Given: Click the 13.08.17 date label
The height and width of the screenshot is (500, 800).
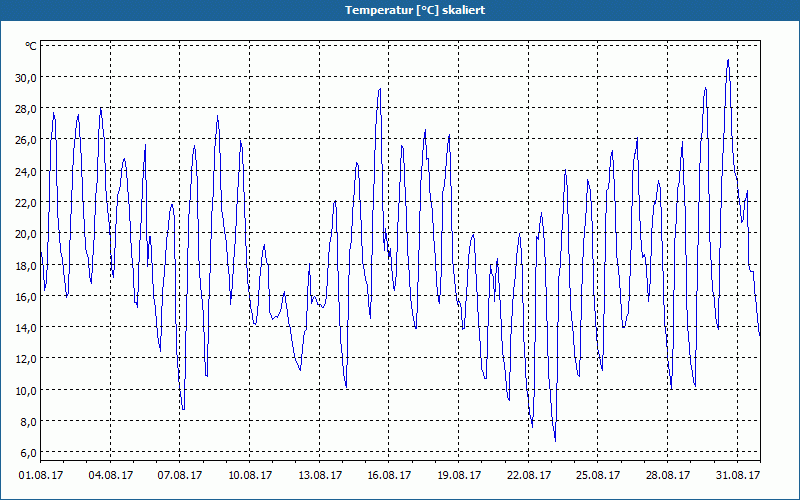Looking at the screenshot, I should pyautogui.click(x=320, y=475).
